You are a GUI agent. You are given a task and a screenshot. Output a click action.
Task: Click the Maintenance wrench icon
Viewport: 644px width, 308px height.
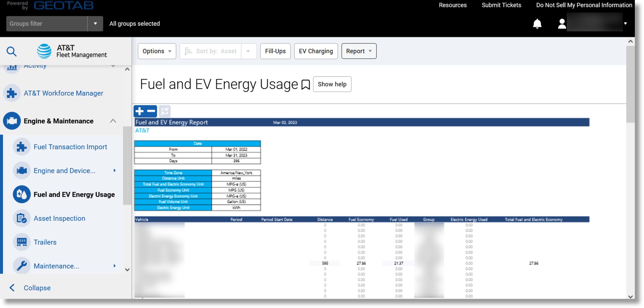(22, 266)
